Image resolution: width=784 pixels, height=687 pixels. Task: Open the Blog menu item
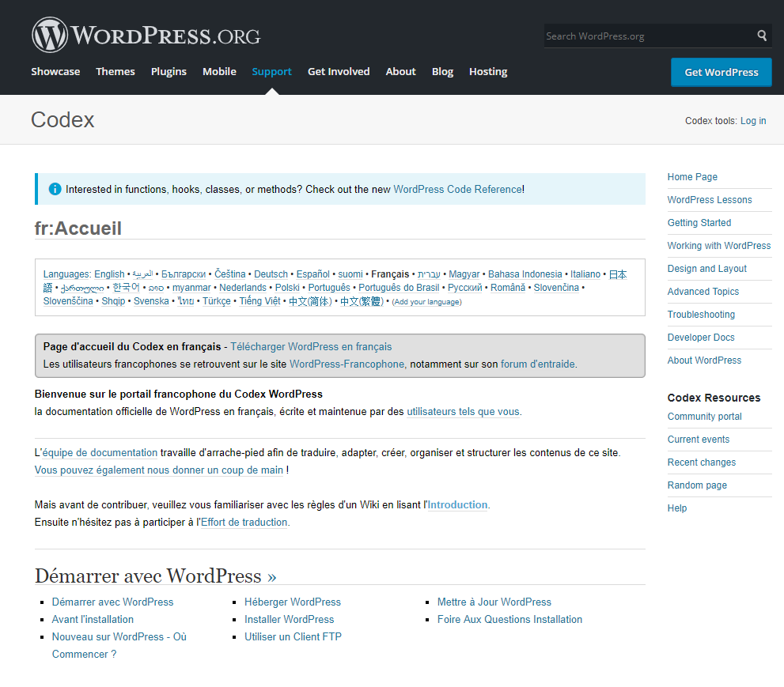(x=442, y=71)
